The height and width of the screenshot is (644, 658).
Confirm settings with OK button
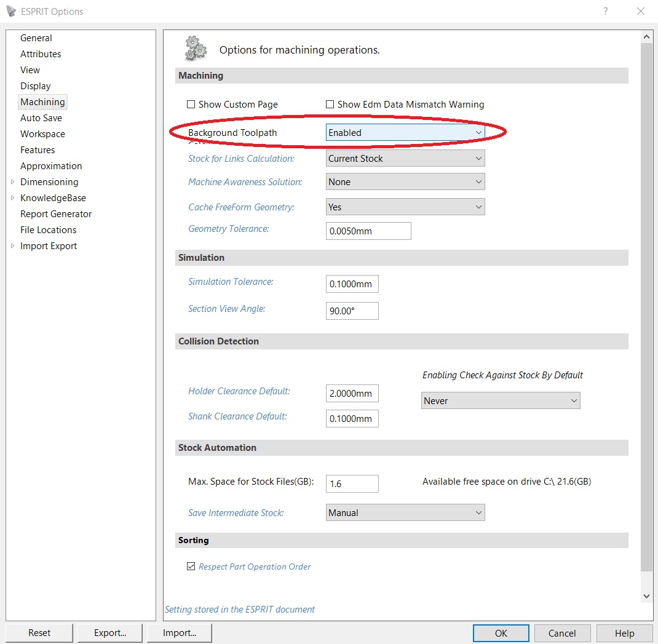(501, 633)
